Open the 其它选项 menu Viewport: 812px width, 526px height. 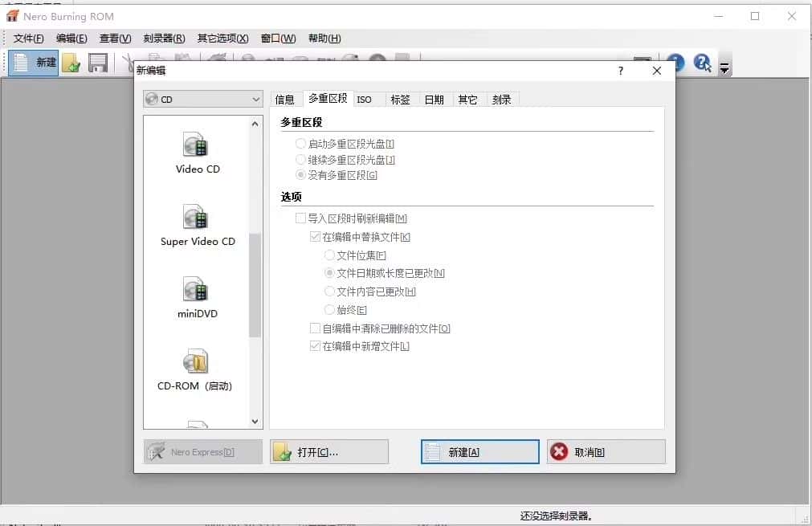click(222, 38)
